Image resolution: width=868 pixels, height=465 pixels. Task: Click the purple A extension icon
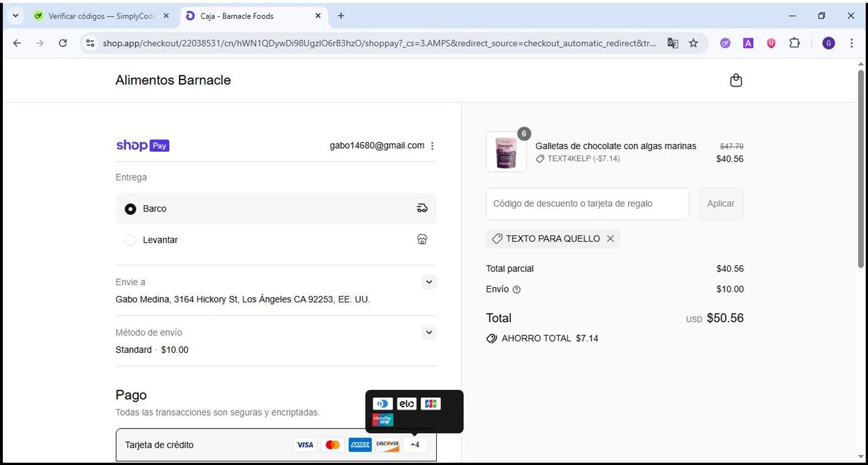(x=748, y=43)
